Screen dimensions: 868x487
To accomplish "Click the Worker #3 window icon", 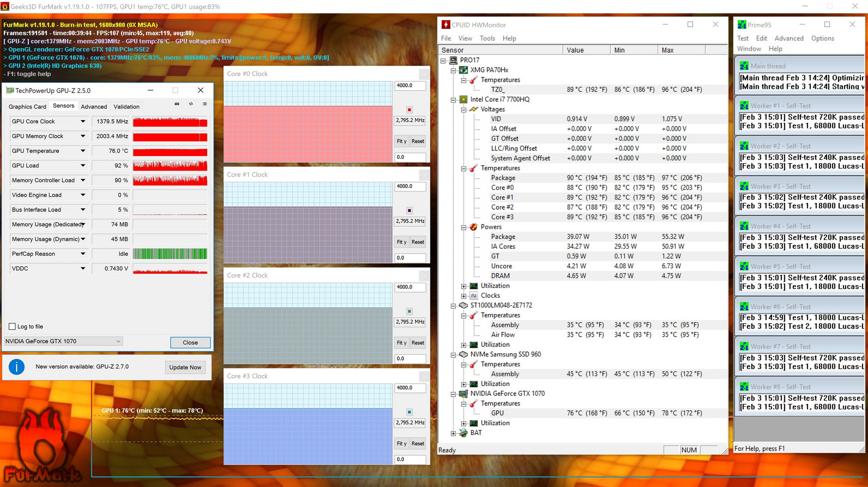I will click(x=744, y=186).
